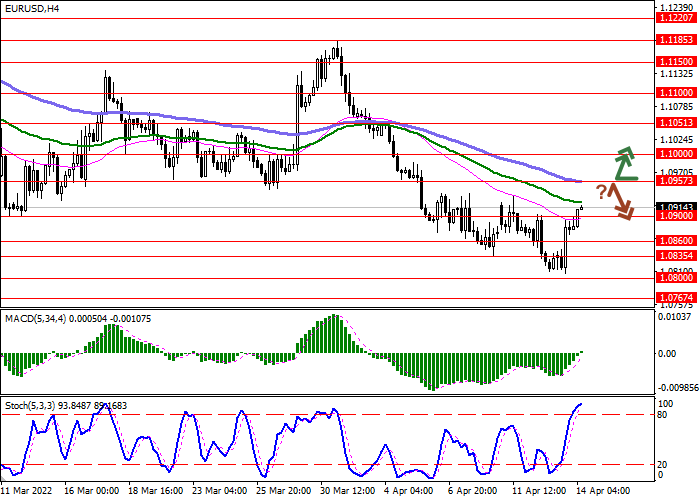Click the 11 Apr 12:00 time axis label
The image size is (700, 500).
pyautogui.click(x=541, y=491)
